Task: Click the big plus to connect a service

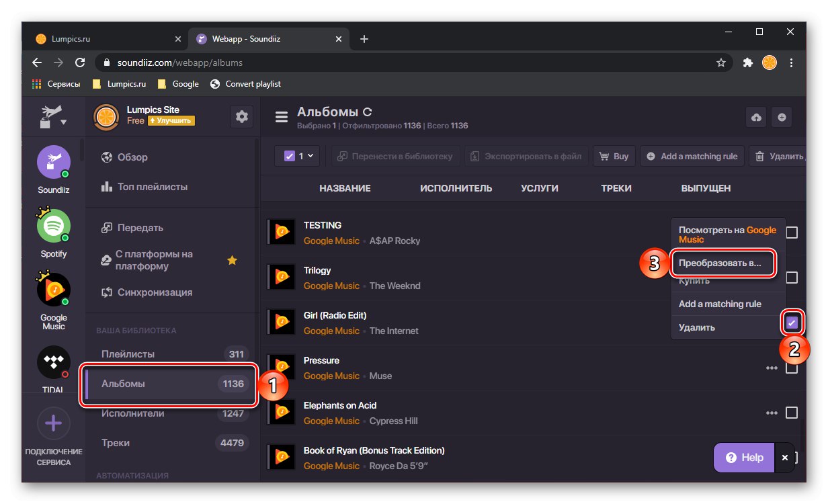Action: tap(53, 423)
